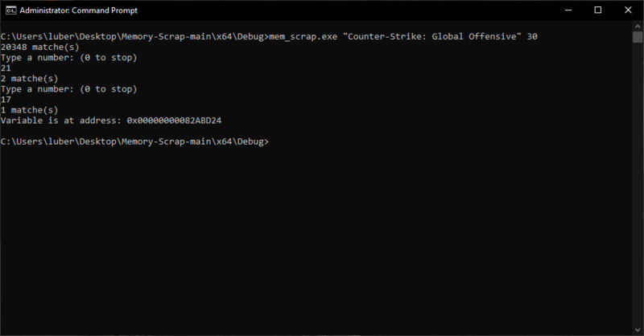Click the entered value 21 line
The height and width of the screenshot is (336, 644).
click(6, 68)
